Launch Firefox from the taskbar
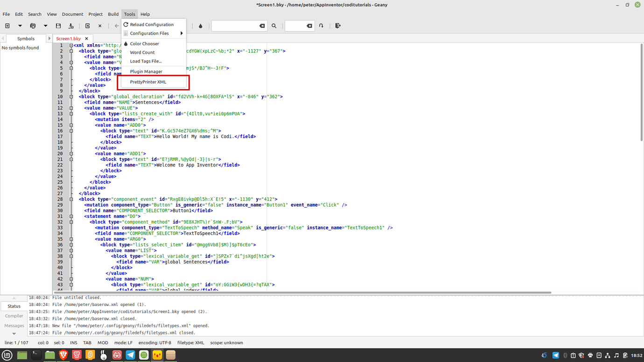Image resolution: width=644 pixels, height=362 pixels. tap(63, 355)
